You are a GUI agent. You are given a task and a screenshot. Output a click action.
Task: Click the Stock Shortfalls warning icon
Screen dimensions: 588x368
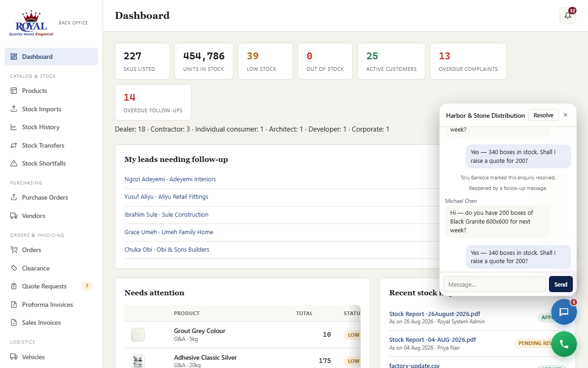point(14,163)
